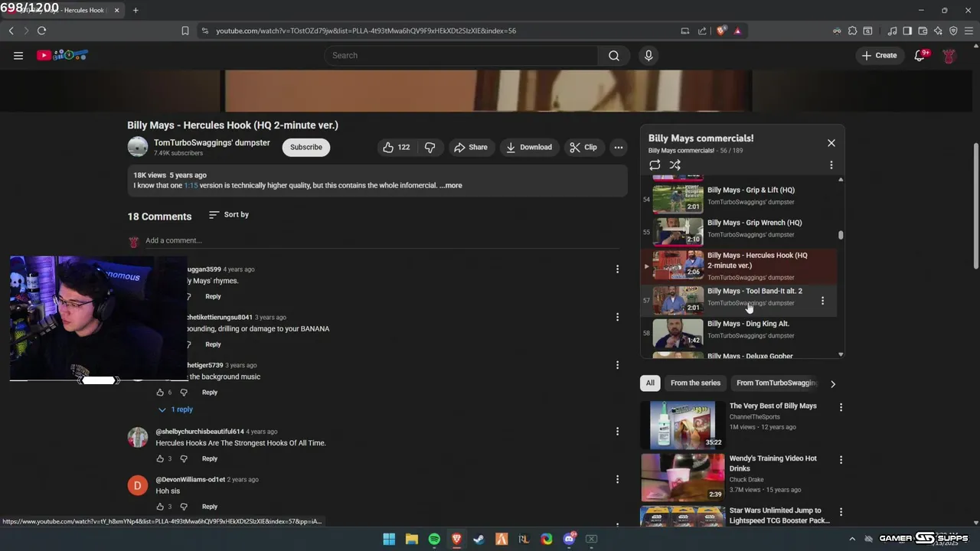
Task: Like the video with thumbs up
Action: (397, 147)
